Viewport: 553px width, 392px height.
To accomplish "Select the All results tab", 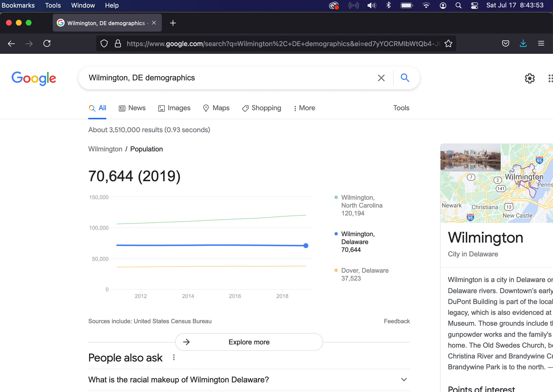I will coord(97,108).
